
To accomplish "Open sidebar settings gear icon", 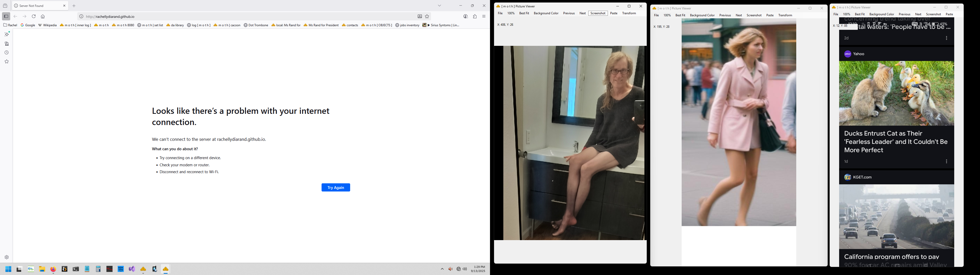I will (x=6, y=257).
